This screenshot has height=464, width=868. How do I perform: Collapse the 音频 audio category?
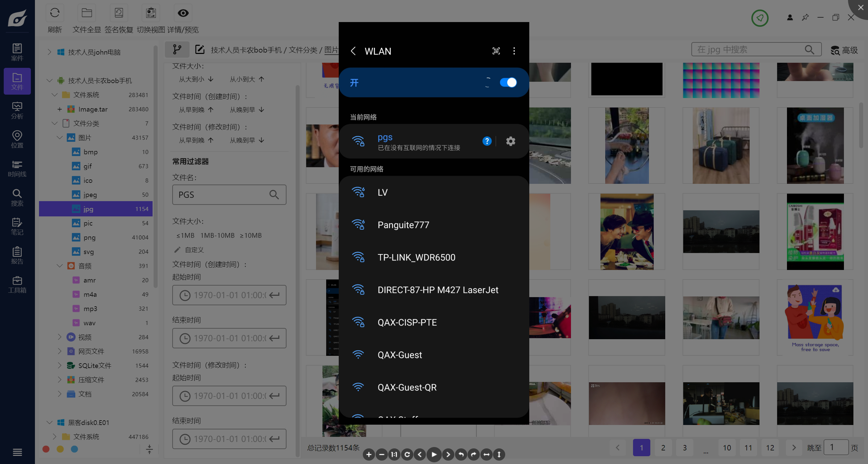(60, 266)
